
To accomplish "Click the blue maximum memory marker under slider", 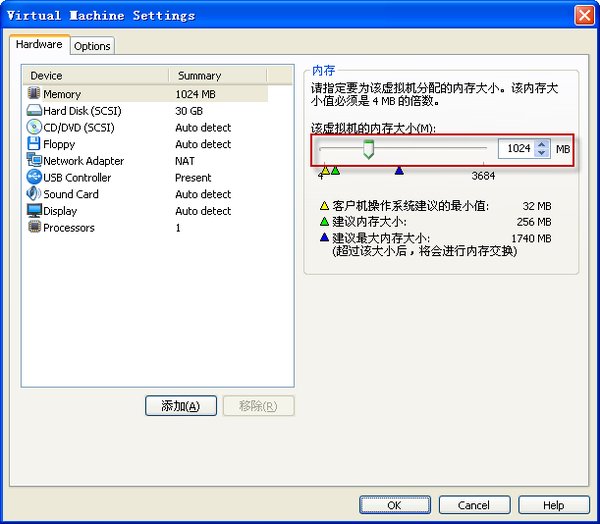I will 399,170.
